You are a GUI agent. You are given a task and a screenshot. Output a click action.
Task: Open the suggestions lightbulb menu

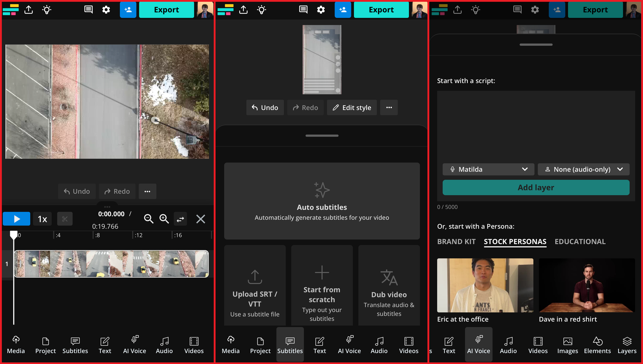point(46,10)
